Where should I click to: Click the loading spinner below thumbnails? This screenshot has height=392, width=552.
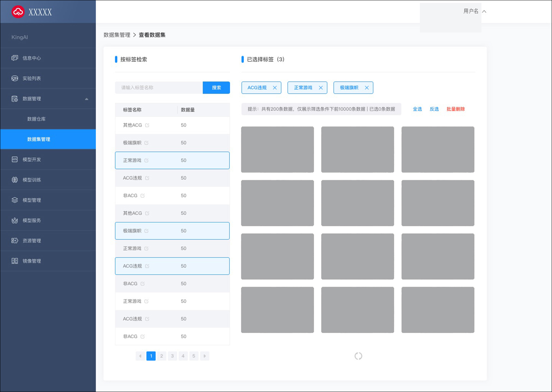358,356
